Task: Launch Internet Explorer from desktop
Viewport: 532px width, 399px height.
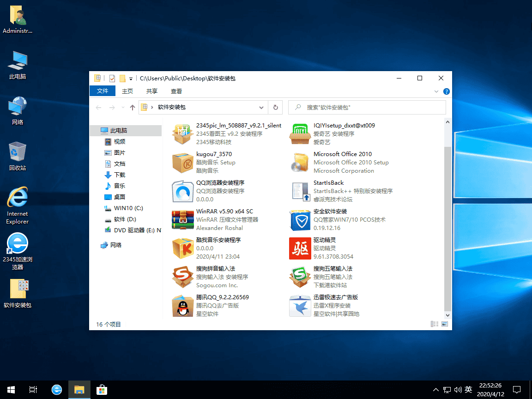Action: (x=18, y=206)
